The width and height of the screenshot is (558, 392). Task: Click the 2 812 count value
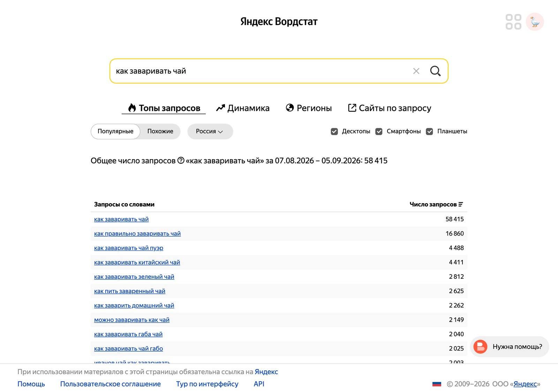click(x=457, y=277)
